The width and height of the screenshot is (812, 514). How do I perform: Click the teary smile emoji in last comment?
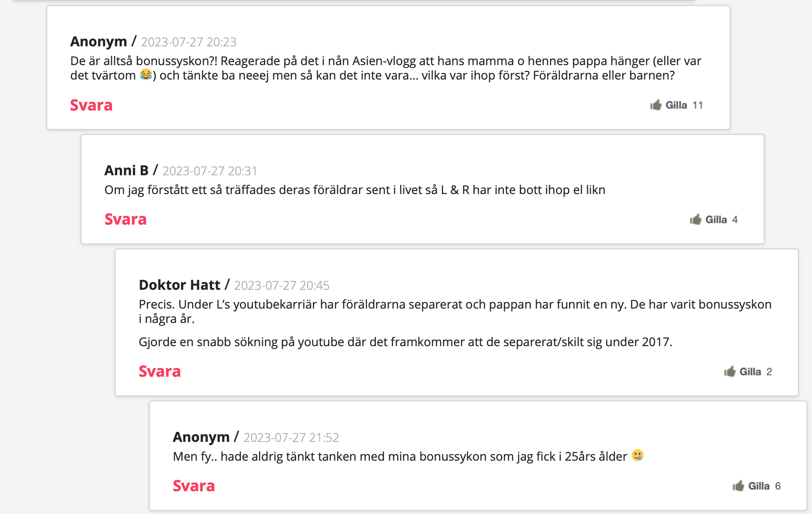pos(638,456)
